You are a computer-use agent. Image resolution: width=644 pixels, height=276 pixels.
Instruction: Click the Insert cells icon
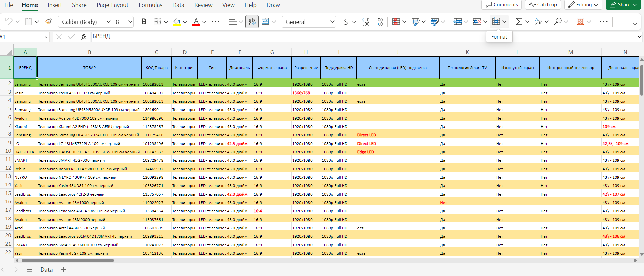(457, 22)
